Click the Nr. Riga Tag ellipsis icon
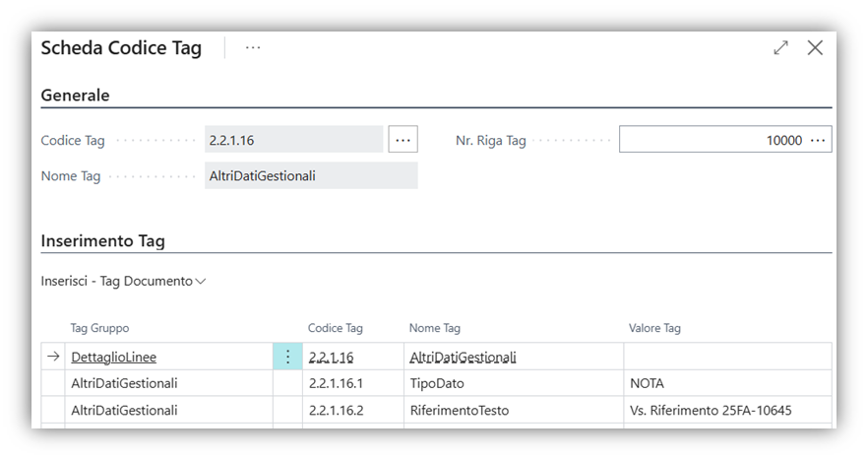This screenshot has width=868, height=460. [x=818, y=140]
